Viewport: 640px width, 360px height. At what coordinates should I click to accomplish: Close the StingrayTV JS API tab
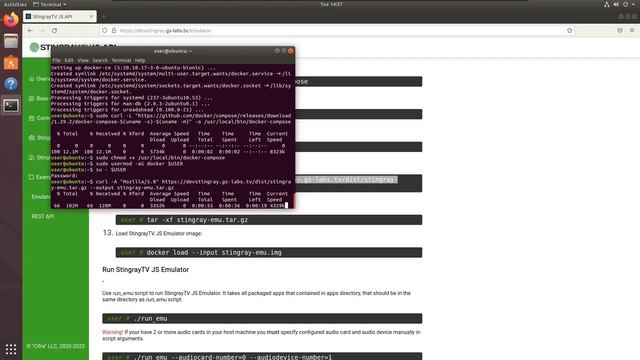coord(91,17)
